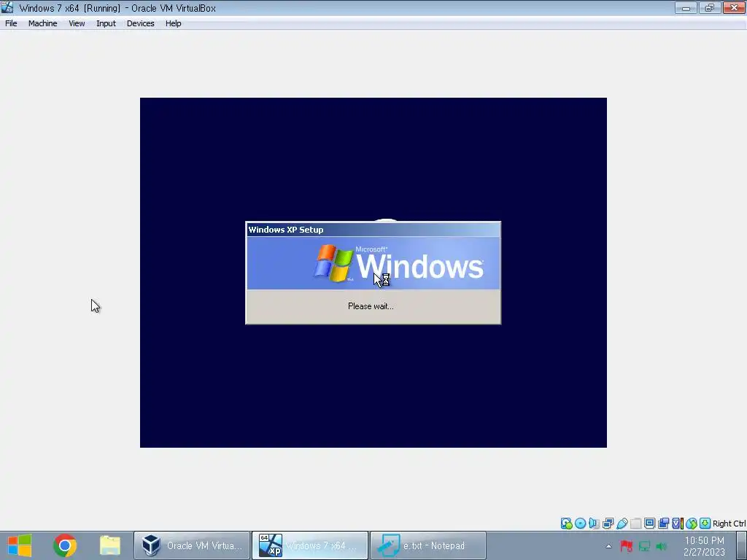Click the network tray icon
747x560 pixels.
(644, 546)
